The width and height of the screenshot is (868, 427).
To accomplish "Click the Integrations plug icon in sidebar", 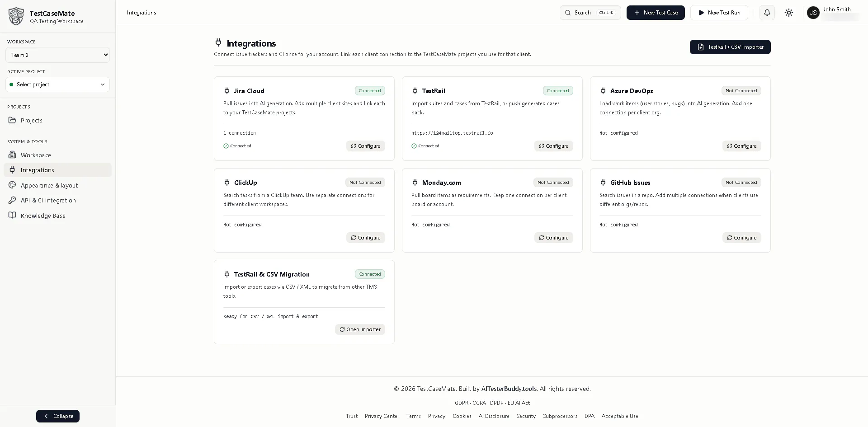I will [x=12, y=170].
